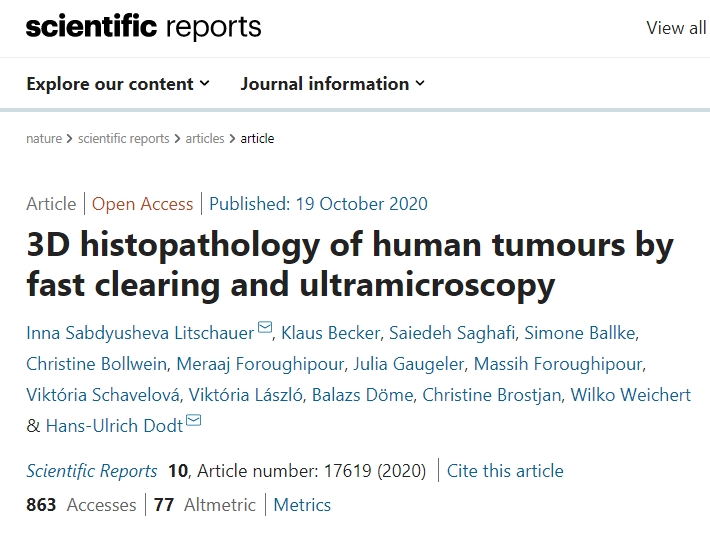This screenshot has height=534, width=710.
Task: Open author Viktória László's details
Action: pos(245,395)
